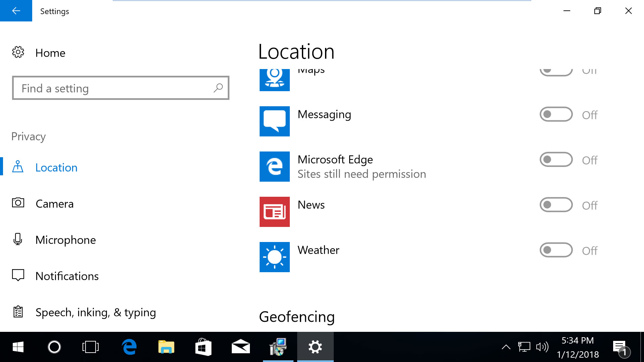The width and height of the screenshot is (644, 362).
Task: Select the Microphone icon in Privacy list
Action: click(18, 239)
